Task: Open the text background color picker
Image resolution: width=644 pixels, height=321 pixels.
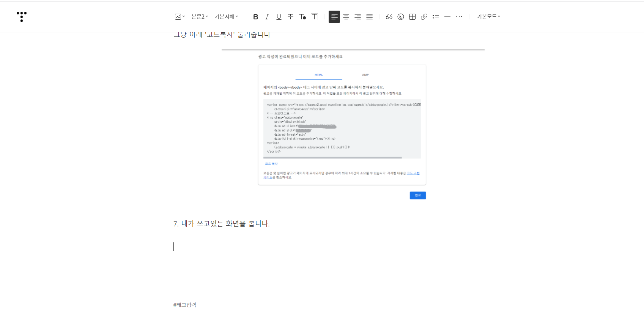Action: click(314, 17)
